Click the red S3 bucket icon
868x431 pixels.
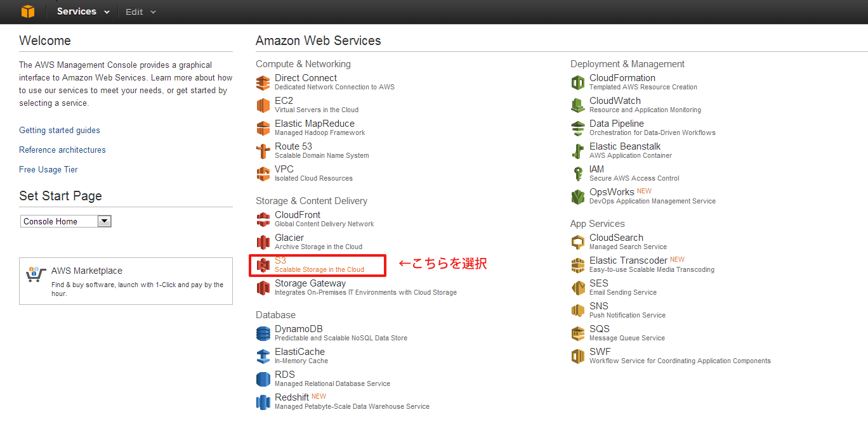(263, 265)
